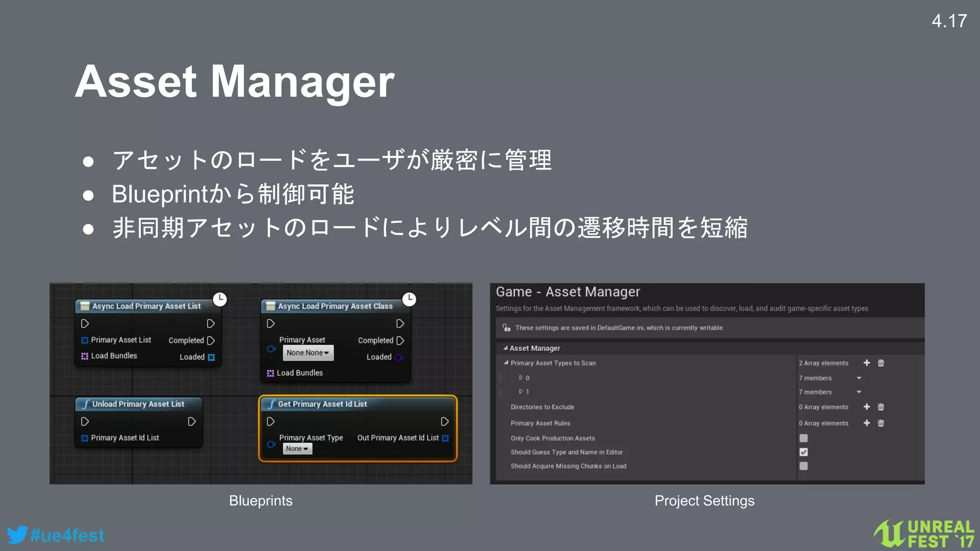Expand array element 0

coord(521,378)
